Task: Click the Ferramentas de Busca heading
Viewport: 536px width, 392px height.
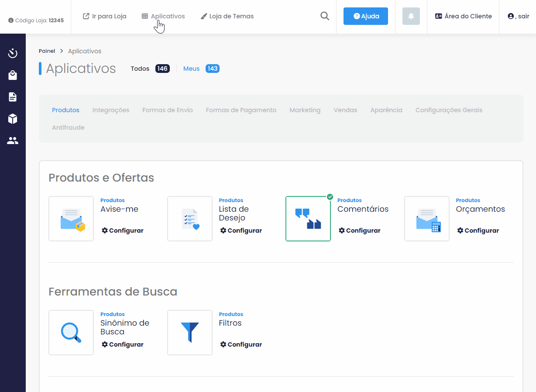Action: (x=113, y=292)
